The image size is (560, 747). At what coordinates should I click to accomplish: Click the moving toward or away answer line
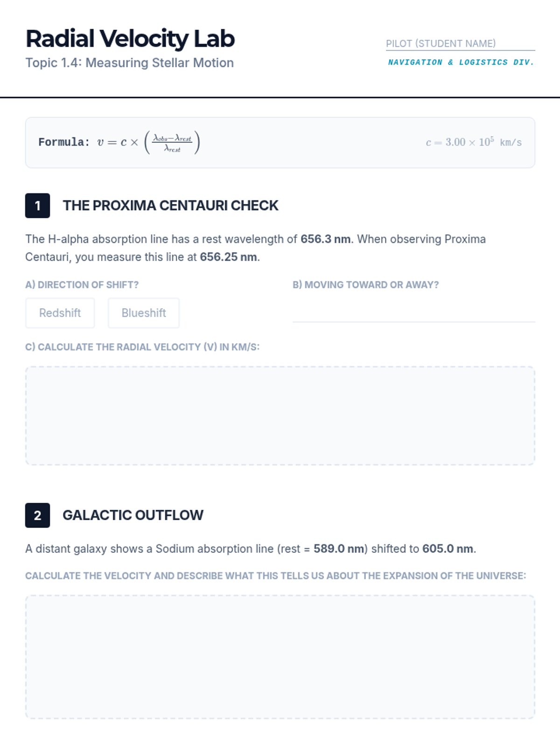point(413,311)
